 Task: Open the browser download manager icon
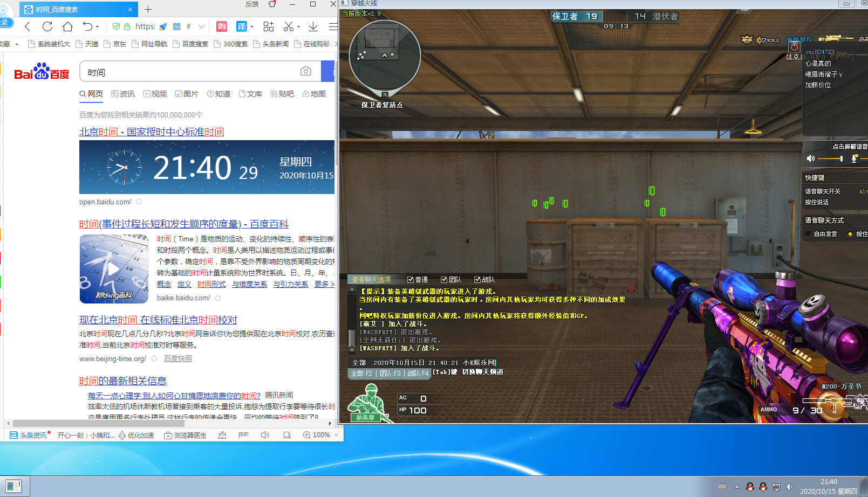click(x=312, y=26)
